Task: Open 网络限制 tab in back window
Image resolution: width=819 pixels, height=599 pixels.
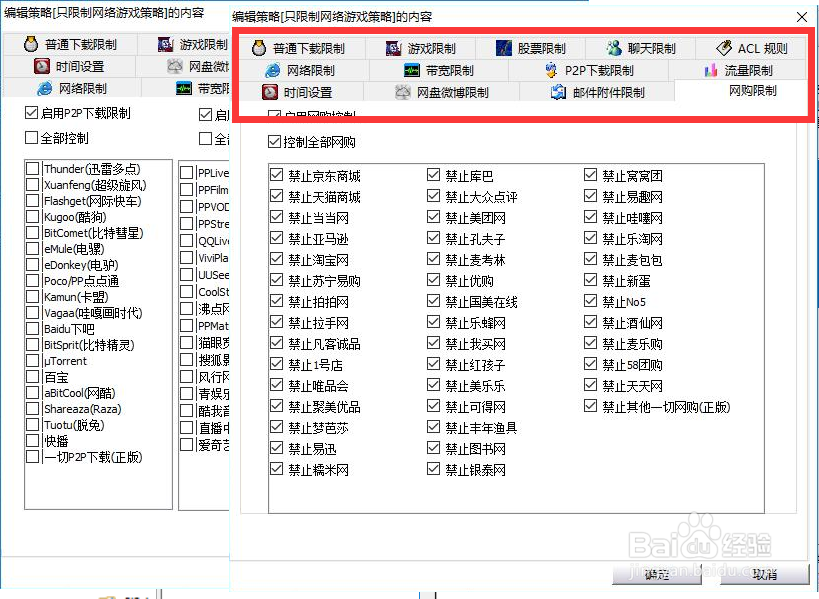Action: pos(72,88)
